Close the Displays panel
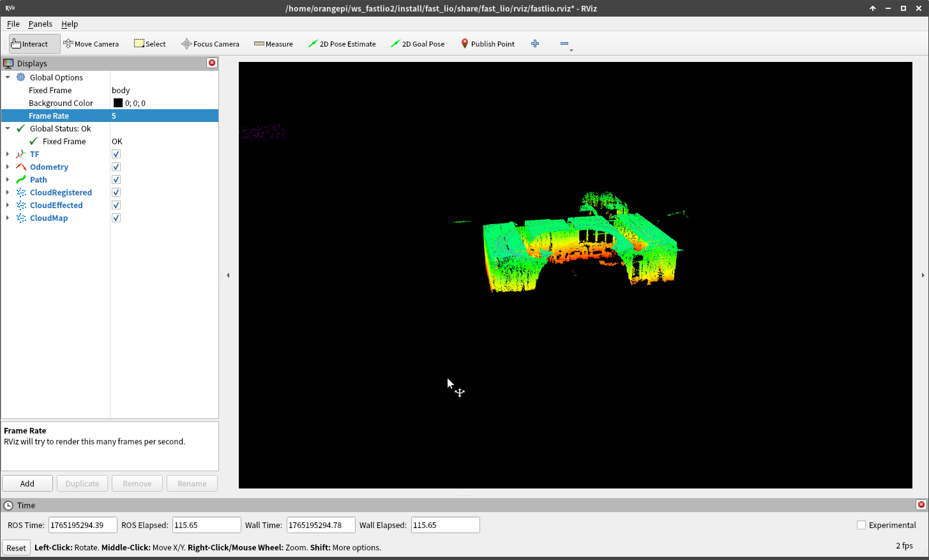The width and height of the screenshot is (929, 560). click(212, 63)
